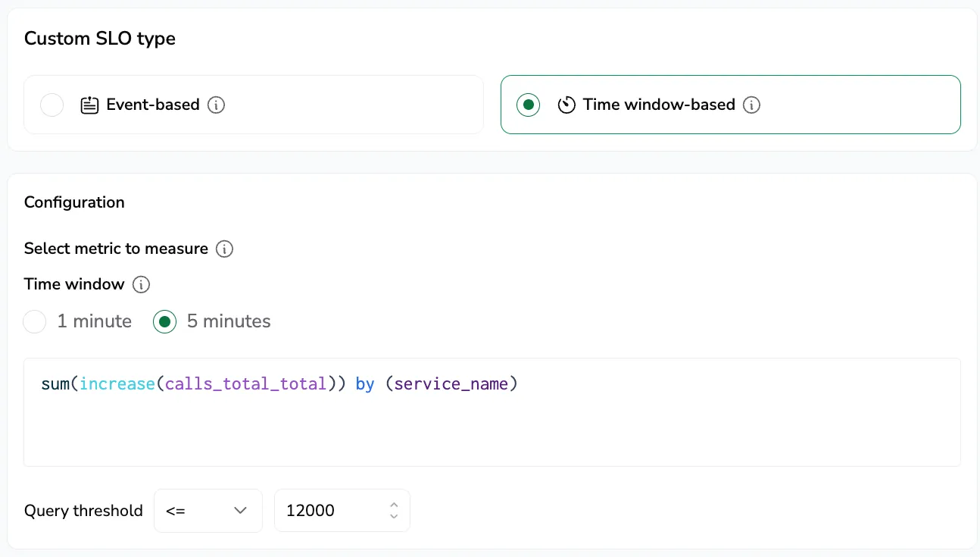Image resolution: width=980 pixels, height=557 pixels.
Task: Click the info icon beside Time window label
Action: coord(141,284)
